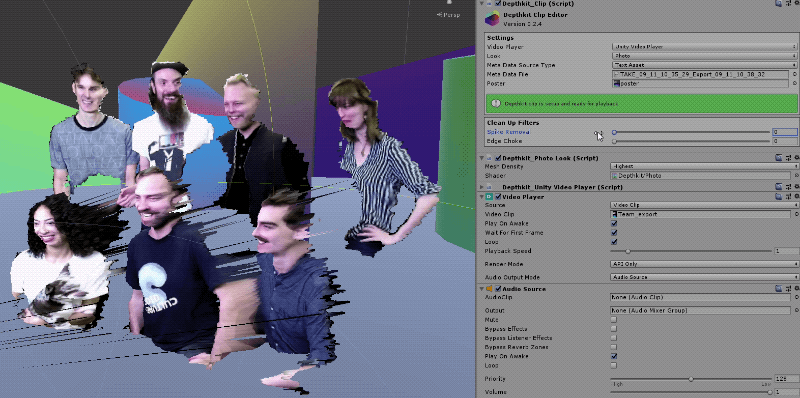
Task: Collapse the Video Player component
Action: pyautogui.click(x=482, y=196)
